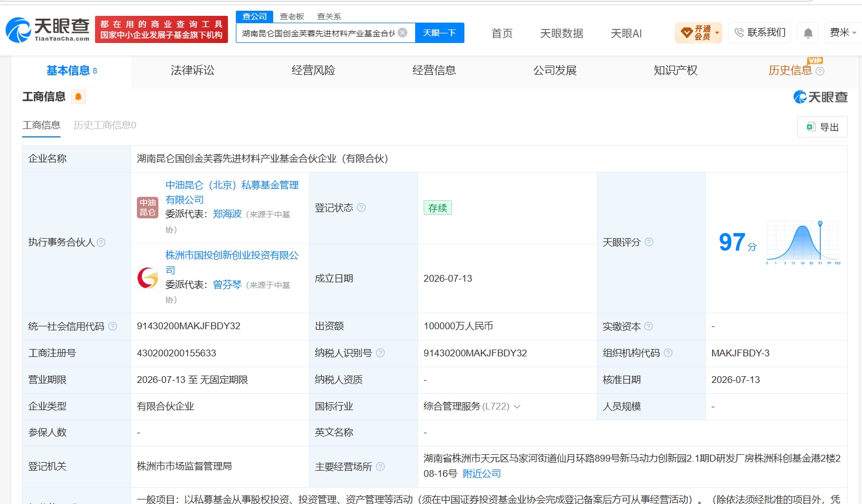Open the 郑海波 representative link
862x504 pixels.
[x=227, y=214]
